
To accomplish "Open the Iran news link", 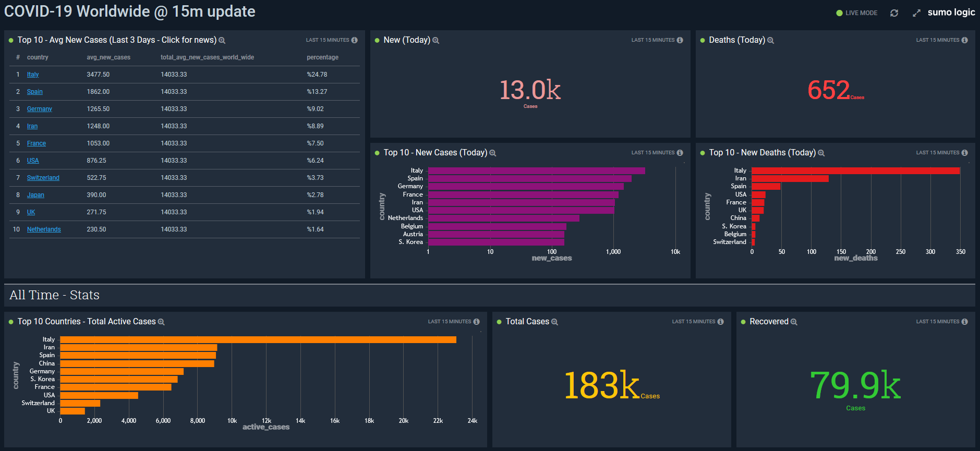I will pos(32,126).
